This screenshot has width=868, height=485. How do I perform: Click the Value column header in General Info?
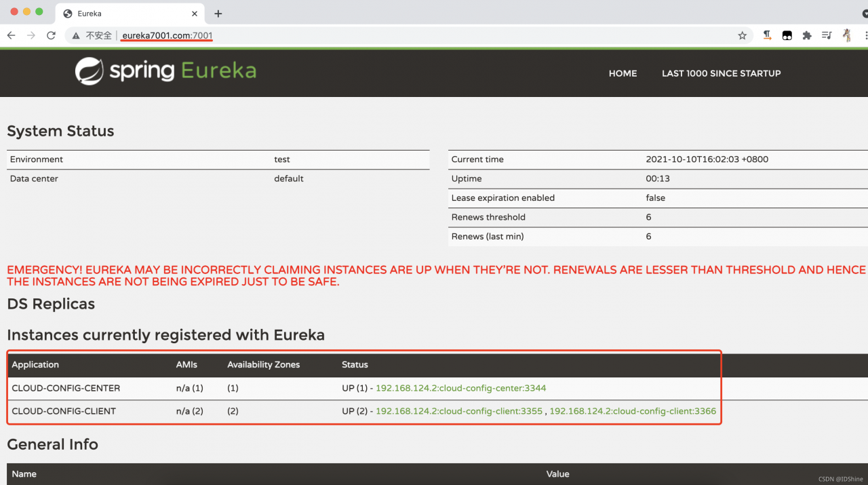[558, 473]
